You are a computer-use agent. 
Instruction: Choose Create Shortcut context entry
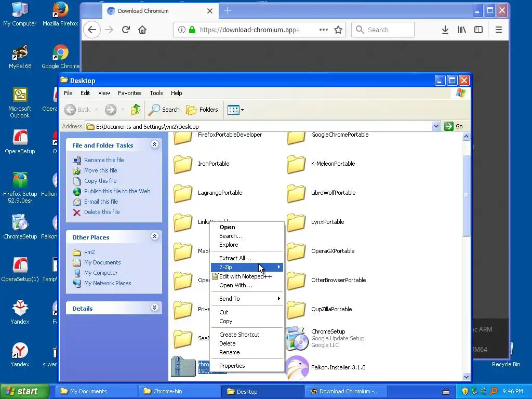pyautogui.click(x=247, y=335)
